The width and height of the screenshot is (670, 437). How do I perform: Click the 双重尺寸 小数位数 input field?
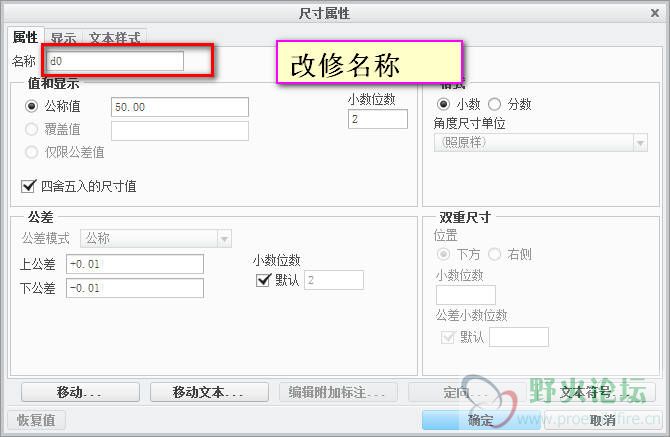tap(466, 295)
